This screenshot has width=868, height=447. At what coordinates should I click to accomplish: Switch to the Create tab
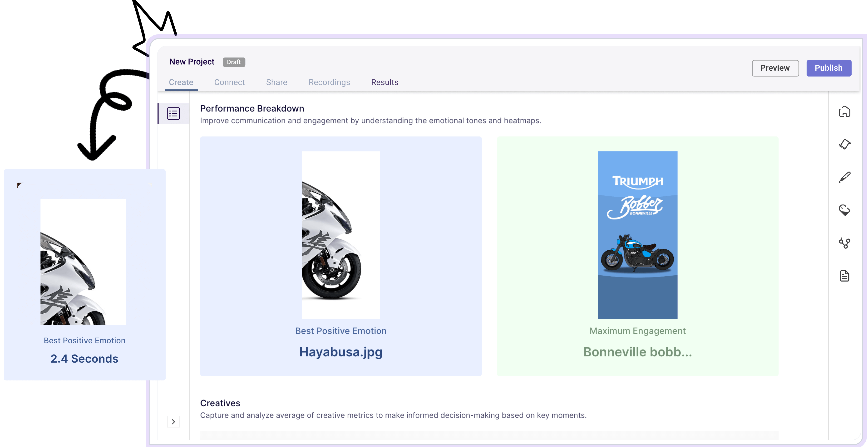[181, 82]
